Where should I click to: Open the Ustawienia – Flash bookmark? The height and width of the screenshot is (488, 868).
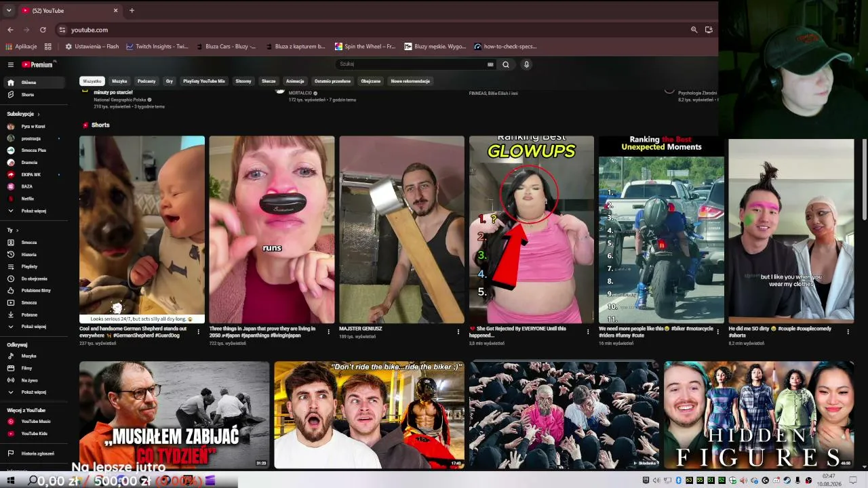point(92,47)
